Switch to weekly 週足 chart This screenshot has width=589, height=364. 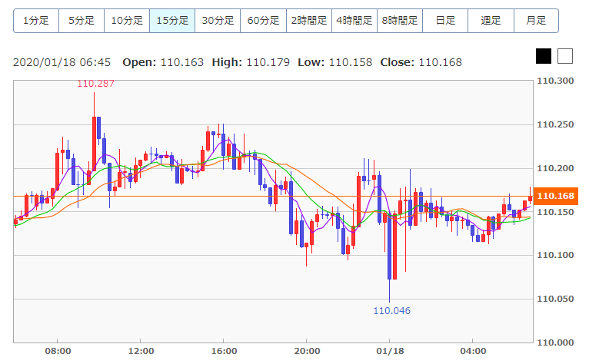(491, 21)
